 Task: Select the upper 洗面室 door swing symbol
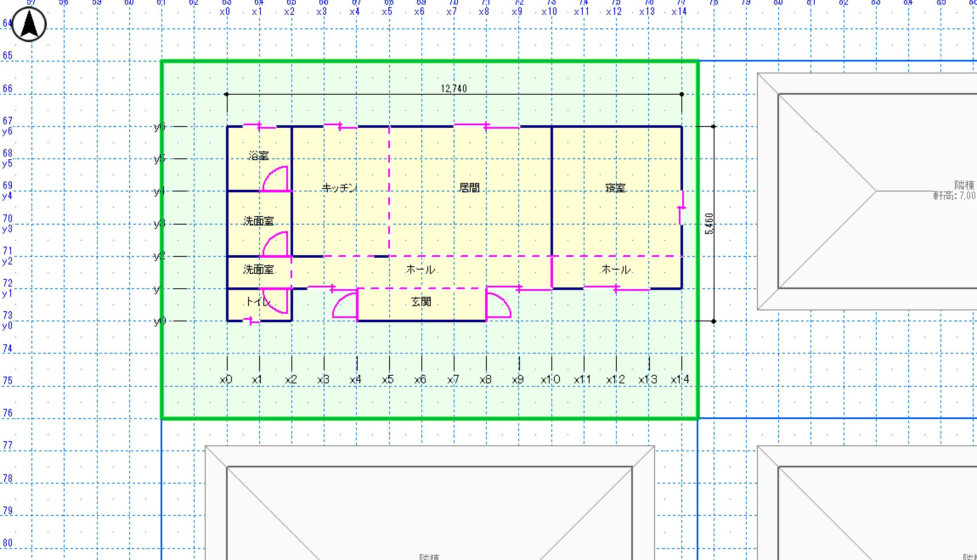276,245
